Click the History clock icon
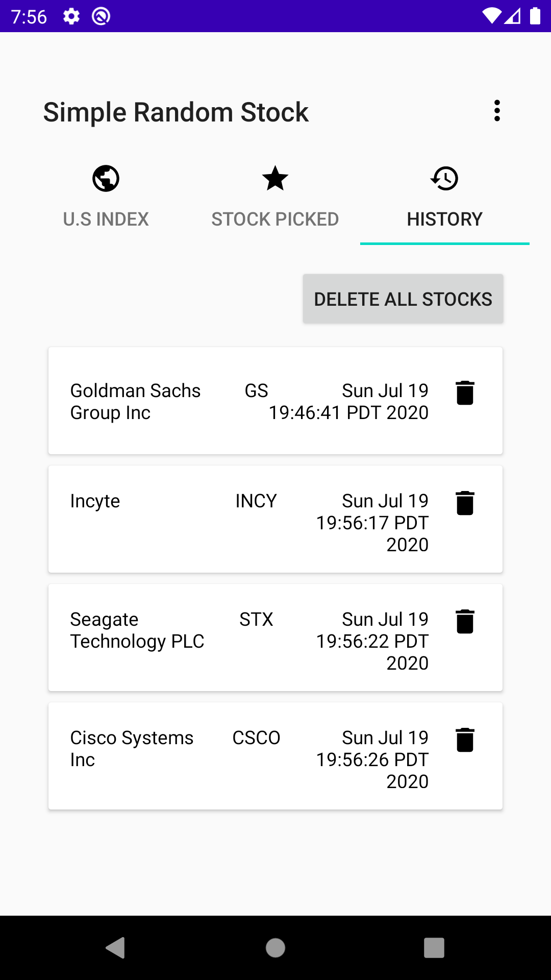Screen dimensions: 551x980 pos(444,179)
